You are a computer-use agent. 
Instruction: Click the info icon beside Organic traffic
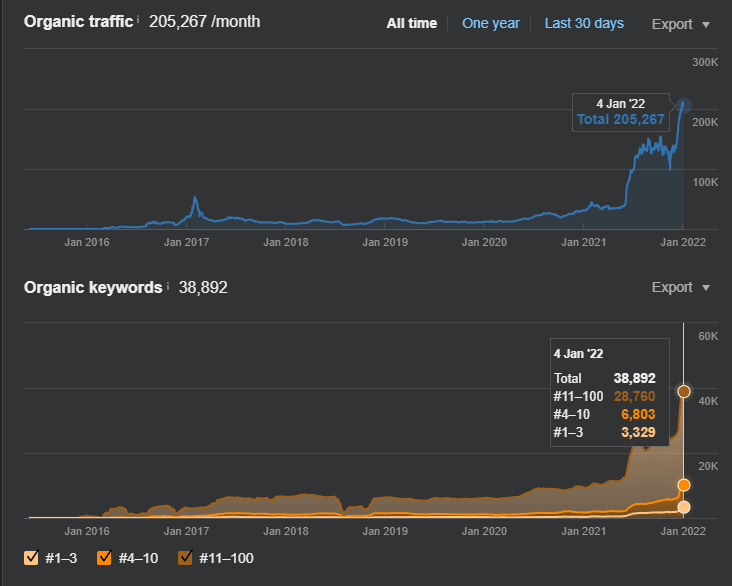coord(138,20)
